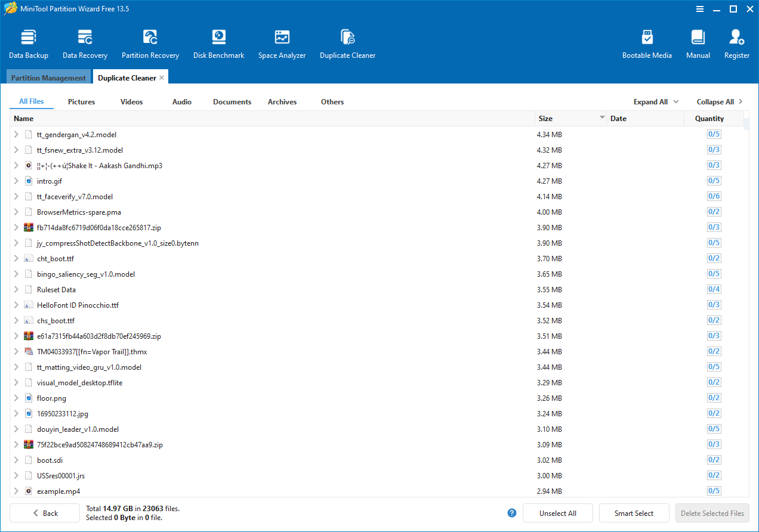The width and height of the screenshot is (759, 532).
Task: Expand the intro.gif duplicate group
Action: pos(16,181)
